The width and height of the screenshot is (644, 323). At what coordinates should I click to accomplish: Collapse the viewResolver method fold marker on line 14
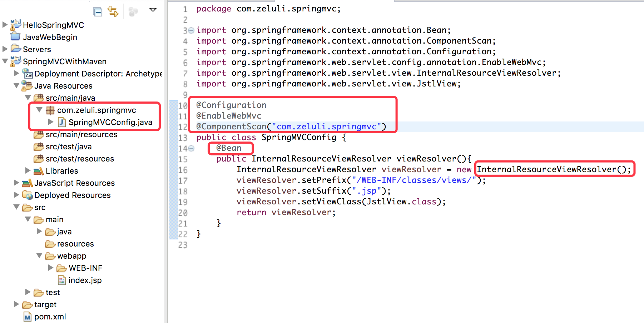click(191, 148)
